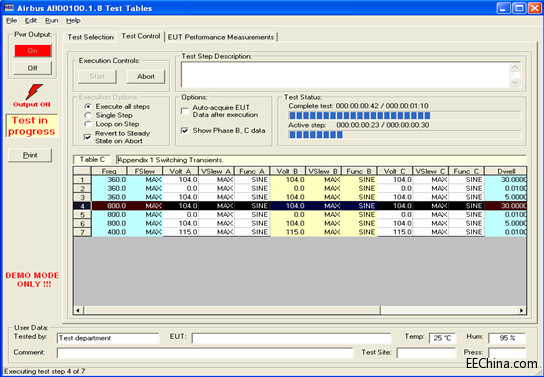Open the Help menu
This screenshot has width=544, height=377.
tap(73, 20)
